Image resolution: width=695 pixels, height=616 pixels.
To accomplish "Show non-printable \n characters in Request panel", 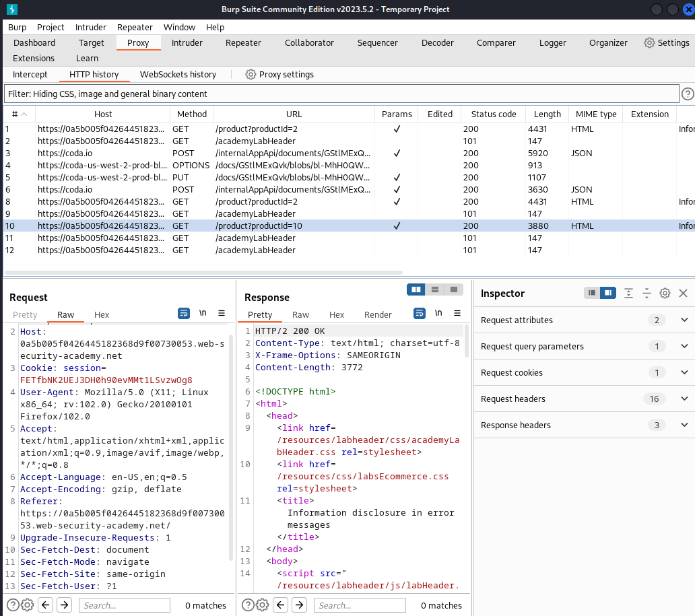I will tap(203, 313).
